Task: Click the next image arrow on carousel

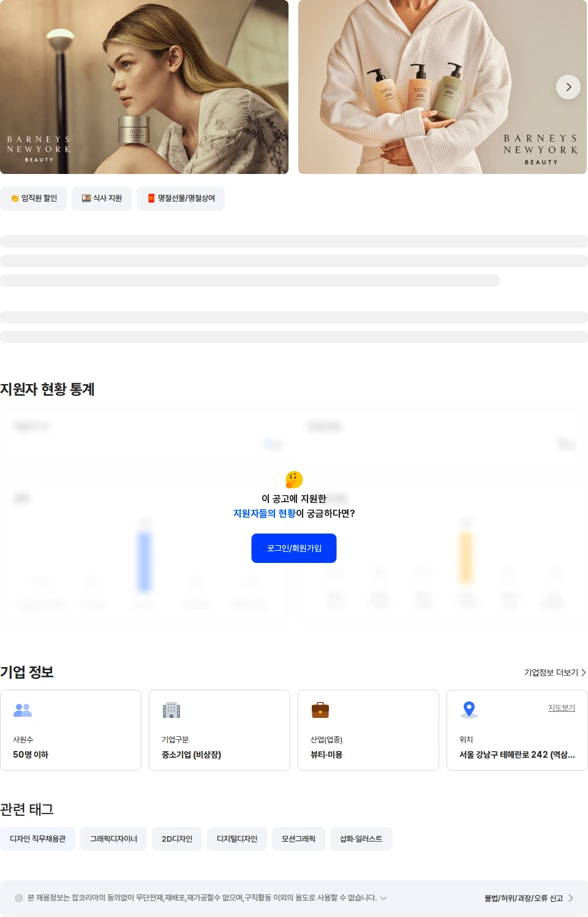Action: (568, 87)
